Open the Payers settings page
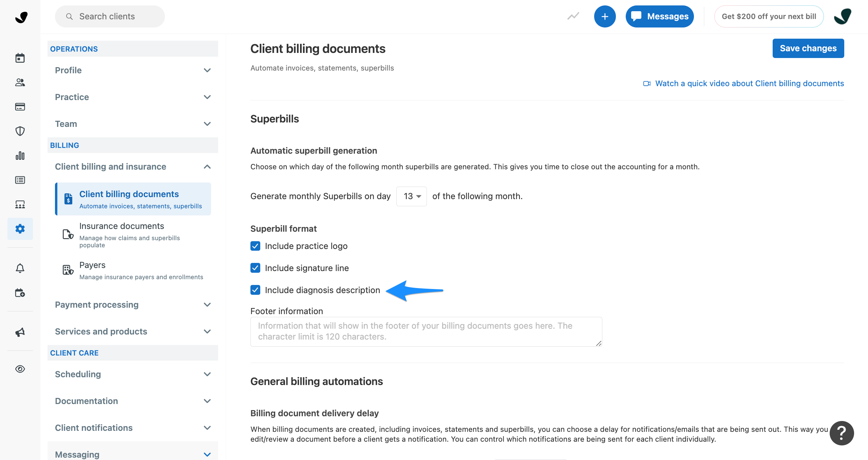The width and height of the screenshot is (868, 460). [133, 270]
